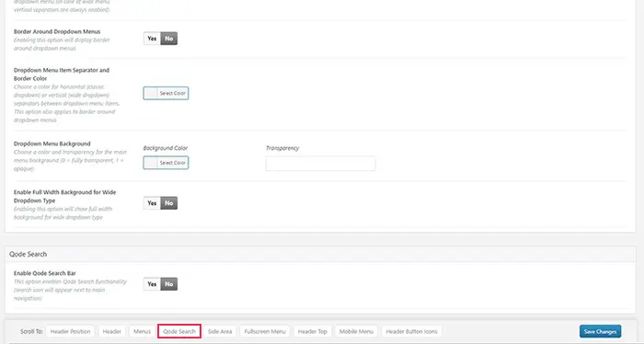Screen dimensions: 644x344
Task: Enable Full Width Background Yes option
Action: [x=152, y=203]
